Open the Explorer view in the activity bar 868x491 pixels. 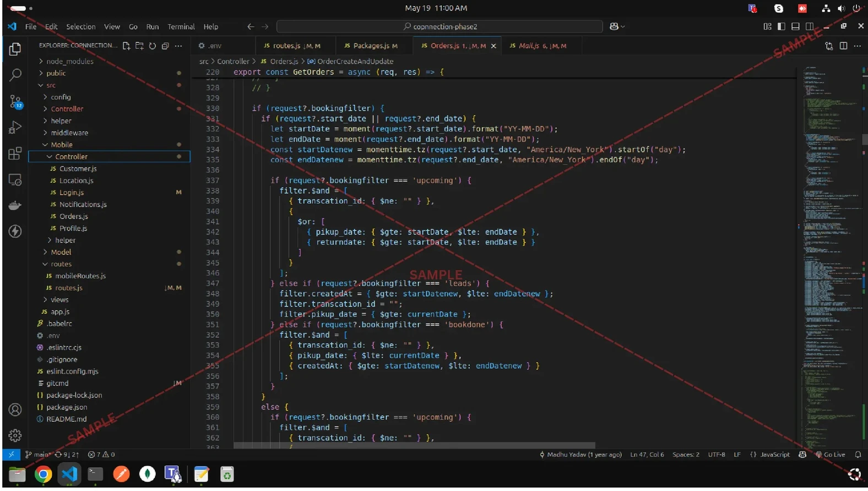(15, 49)
